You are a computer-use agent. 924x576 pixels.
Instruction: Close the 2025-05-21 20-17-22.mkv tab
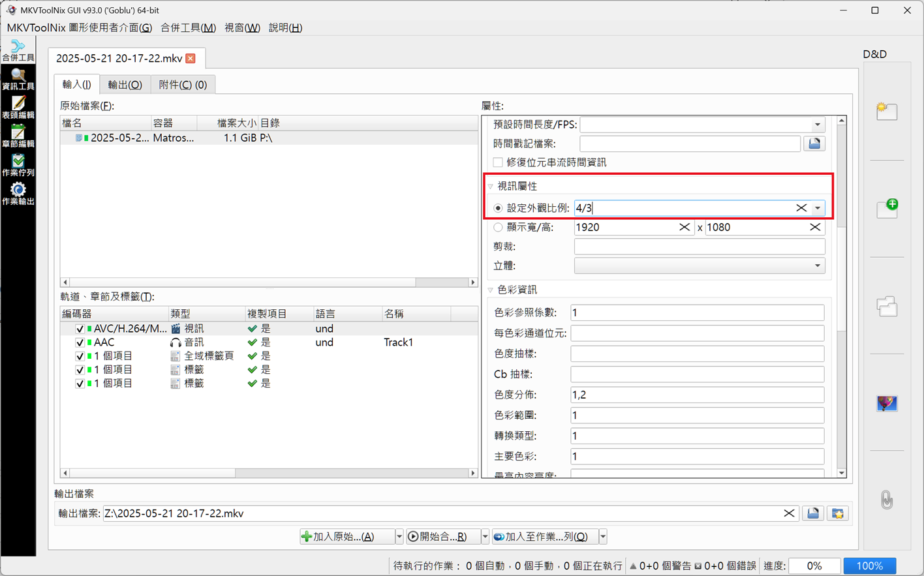pos(191,58)
